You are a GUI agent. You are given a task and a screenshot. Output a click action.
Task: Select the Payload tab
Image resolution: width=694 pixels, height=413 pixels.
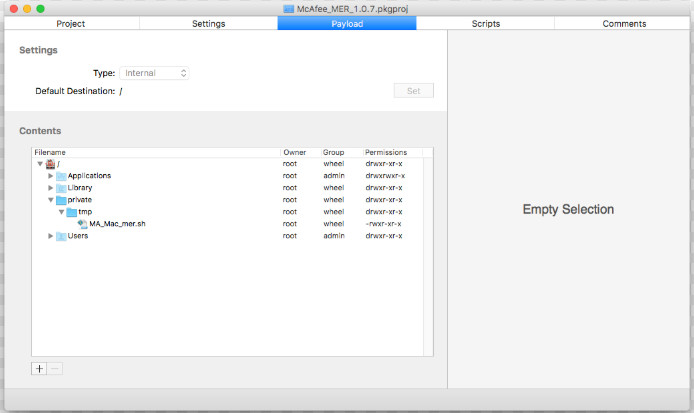pyautogui.click(x=347, y=23)
